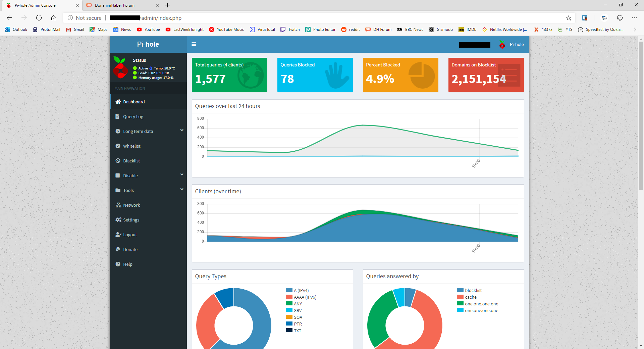Open Outlook bookmark
Screen dimensions: 644x349
tap(16, 30)
